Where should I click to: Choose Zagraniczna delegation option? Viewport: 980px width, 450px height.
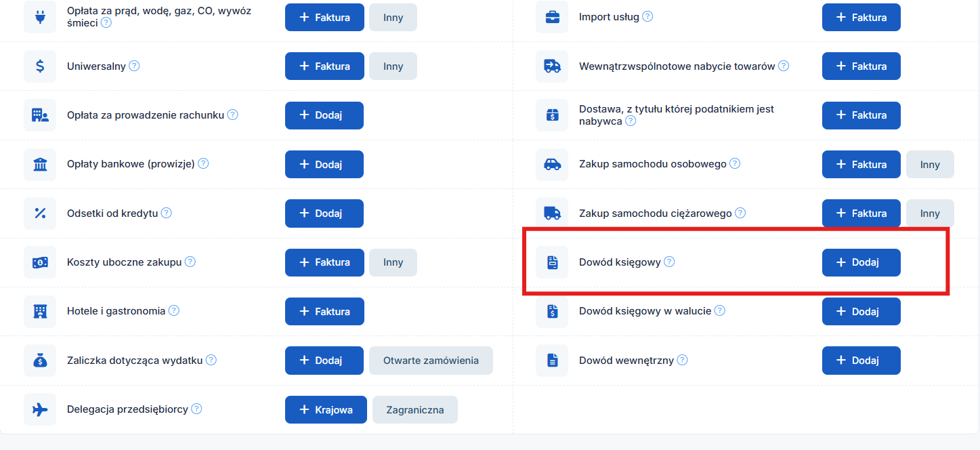click(414, 410)
